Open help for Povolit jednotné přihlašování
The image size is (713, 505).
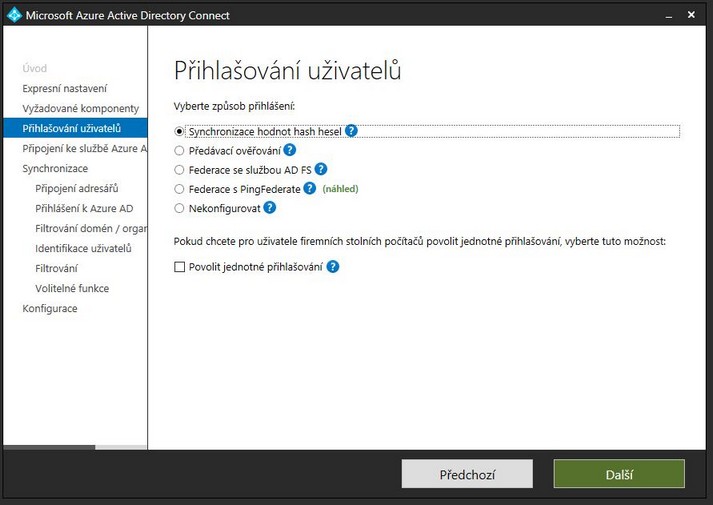[x=333, y=267]
